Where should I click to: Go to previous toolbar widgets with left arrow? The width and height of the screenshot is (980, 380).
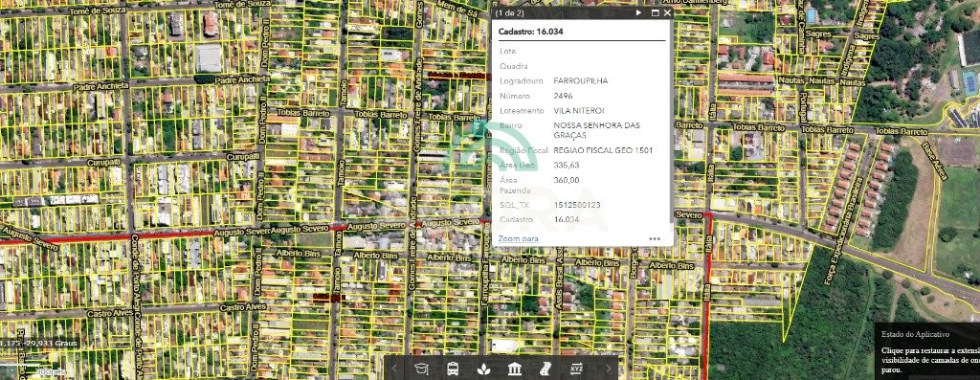(x=393, y=369)
